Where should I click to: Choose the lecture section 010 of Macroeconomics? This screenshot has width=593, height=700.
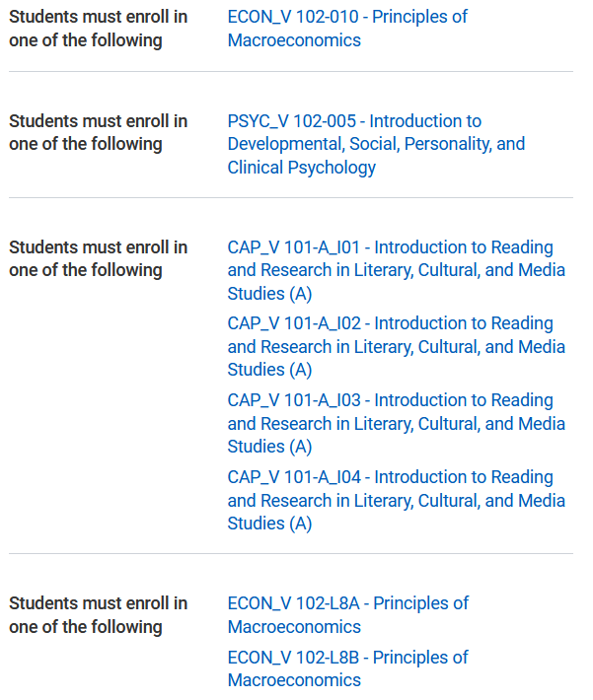(347, 29)
